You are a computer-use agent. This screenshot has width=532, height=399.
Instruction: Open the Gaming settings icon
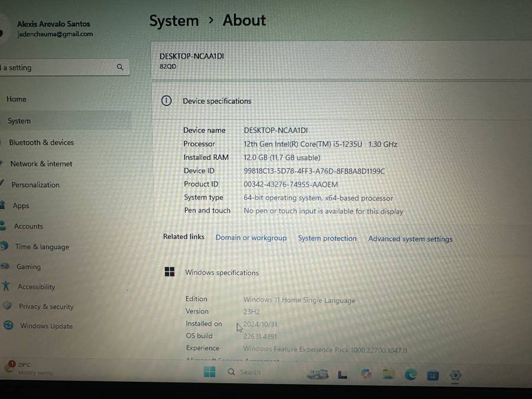click(5, 267)
